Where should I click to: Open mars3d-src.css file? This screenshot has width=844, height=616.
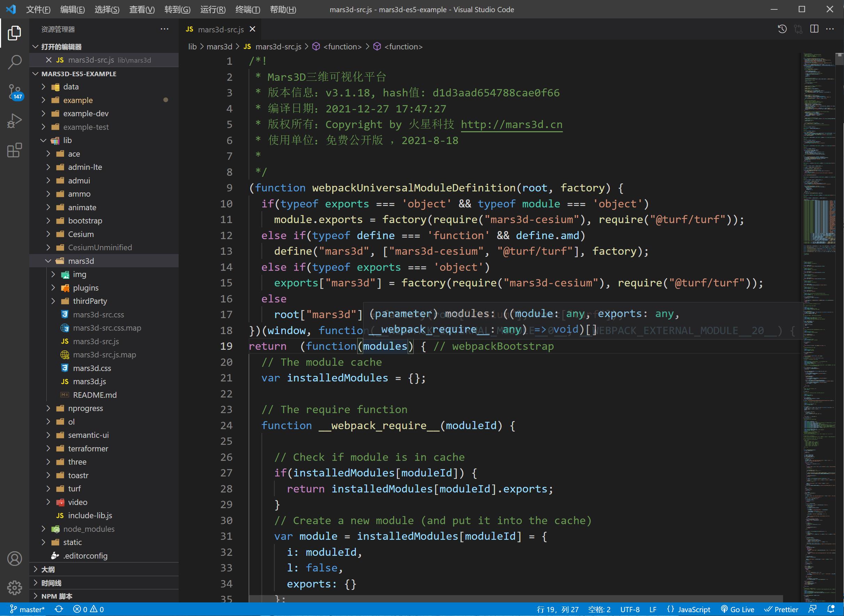104,315
